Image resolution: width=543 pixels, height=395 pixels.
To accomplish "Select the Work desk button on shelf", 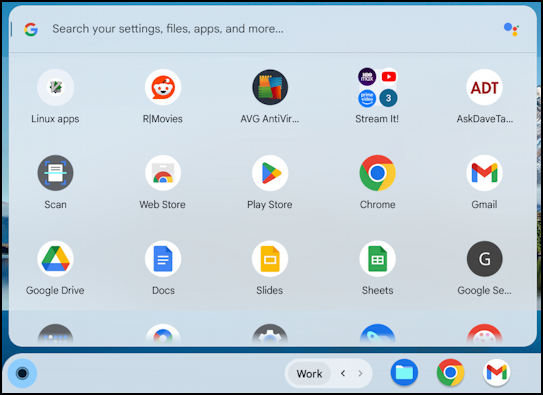I will 309,374.
